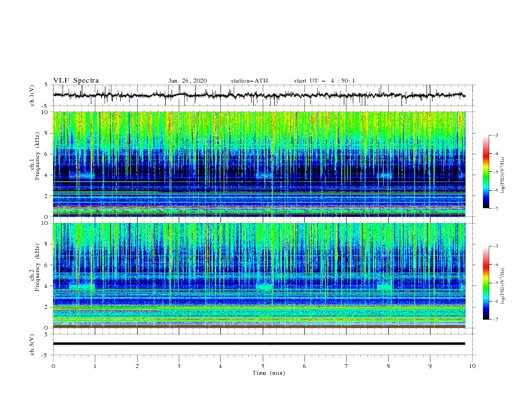Click the ch.1 'Frequency (kHz)' axis label

click(38, 156)
